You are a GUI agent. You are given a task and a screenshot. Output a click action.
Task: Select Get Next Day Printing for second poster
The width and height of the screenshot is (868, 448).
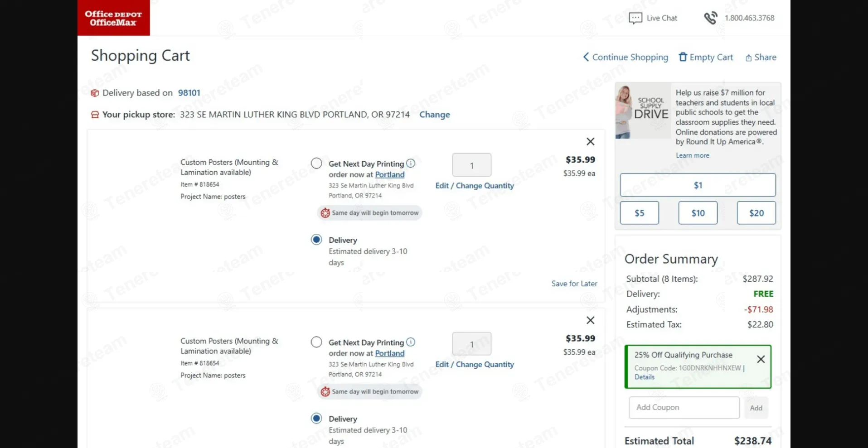(x=316, y=342)
